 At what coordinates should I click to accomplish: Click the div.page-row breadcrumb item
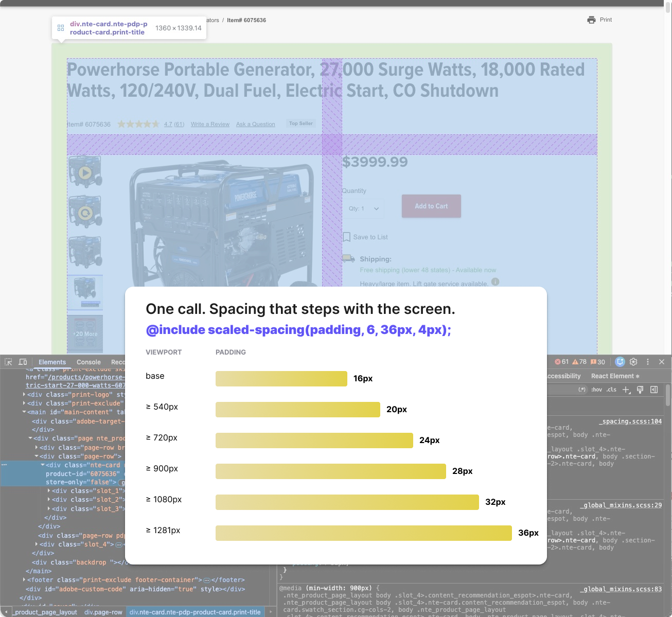pos(103,612)
